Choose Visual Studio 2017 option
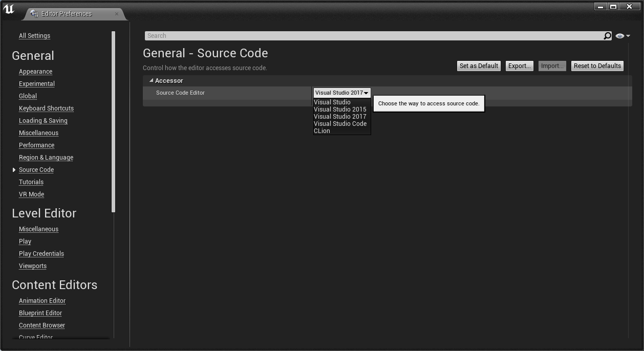 point(341,117)
